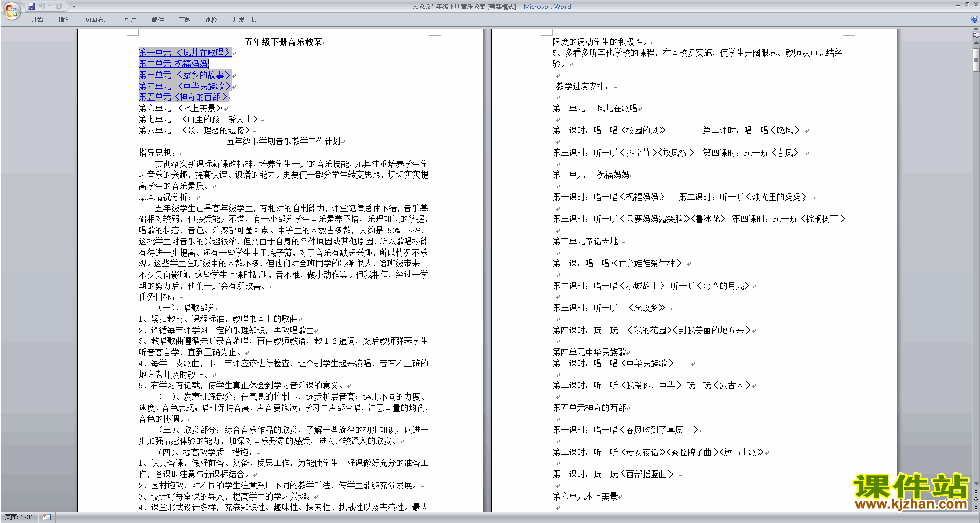Click the 第三单元童话天地 line
The width and height of the screenshot is (980, 523).
coord(585,241)
